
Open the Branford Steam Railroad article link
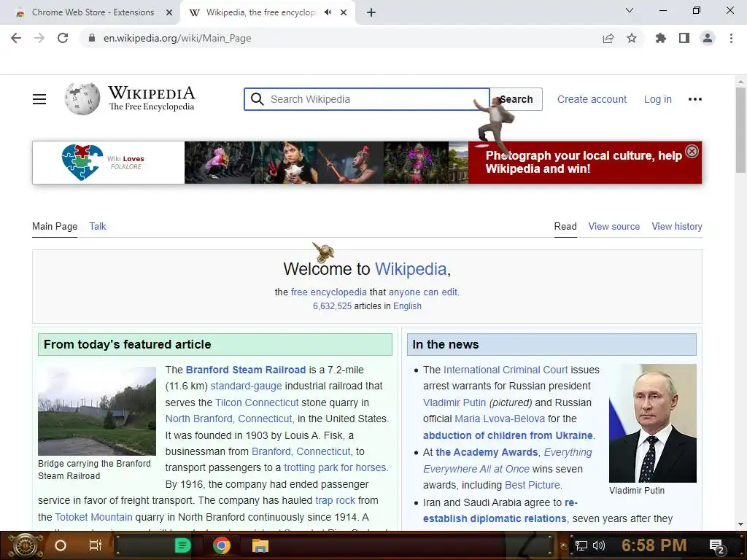click(246, 370)
